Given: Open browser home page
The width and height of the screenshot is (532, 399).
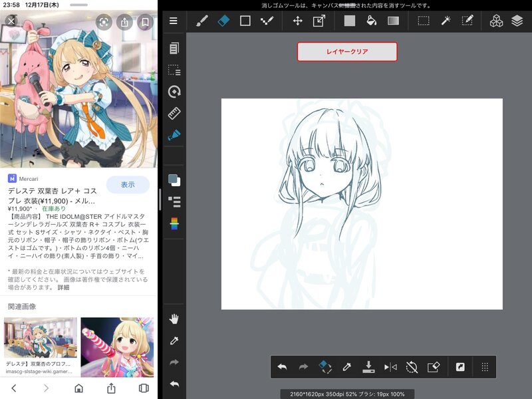Looking at the screenshot, I should pyautogui.click(x=78, y=388).
